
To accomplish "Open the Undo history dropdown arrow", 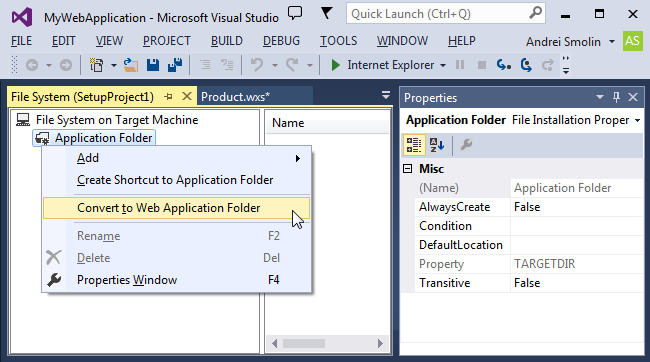I will [x=274, y=66].
